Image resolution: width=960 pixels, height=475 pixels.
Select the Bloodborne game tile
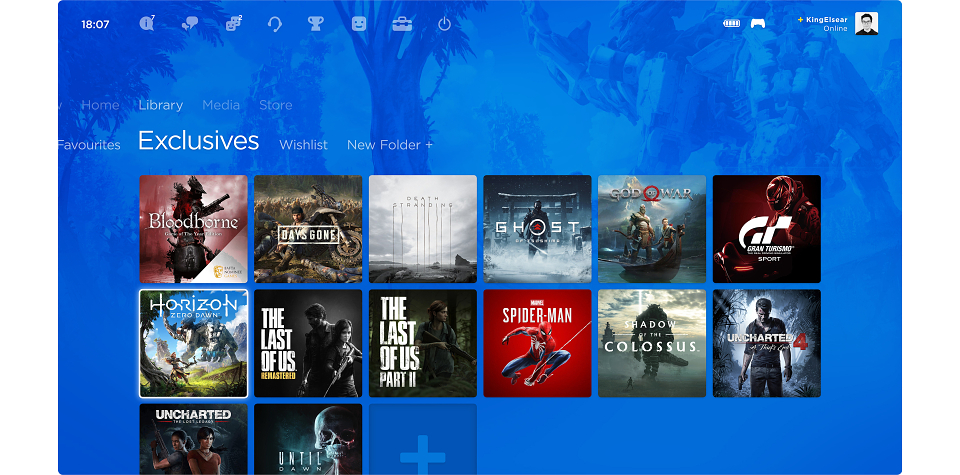point(193,229)
